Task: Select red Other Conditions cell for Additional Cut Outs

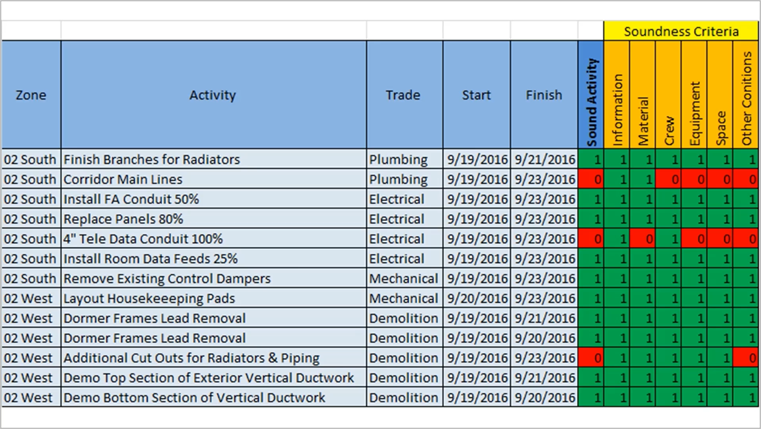Action: tap(747, 358)
